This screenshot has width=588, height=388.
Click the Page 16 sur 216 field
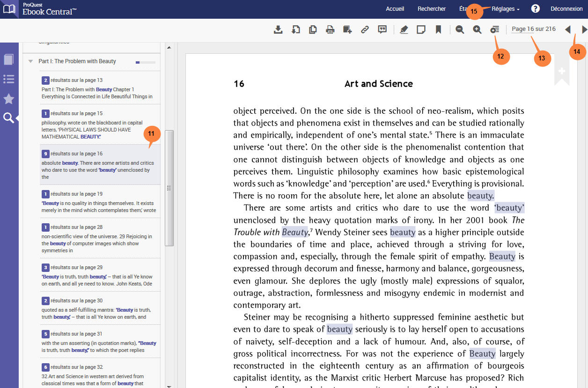pos(534,29)
